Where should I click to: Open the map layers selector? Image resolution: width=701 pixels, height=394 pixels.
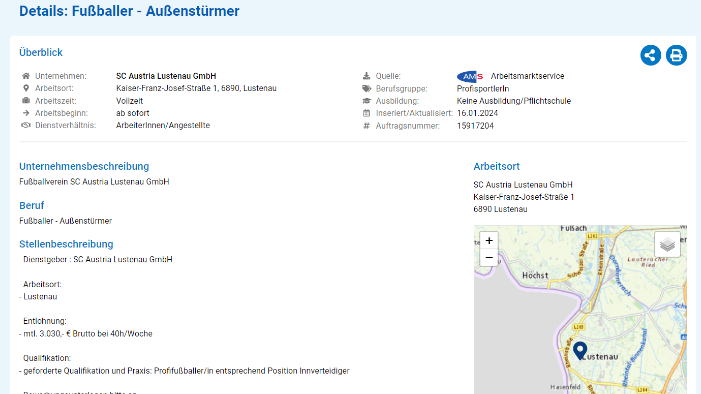(667, 244)
